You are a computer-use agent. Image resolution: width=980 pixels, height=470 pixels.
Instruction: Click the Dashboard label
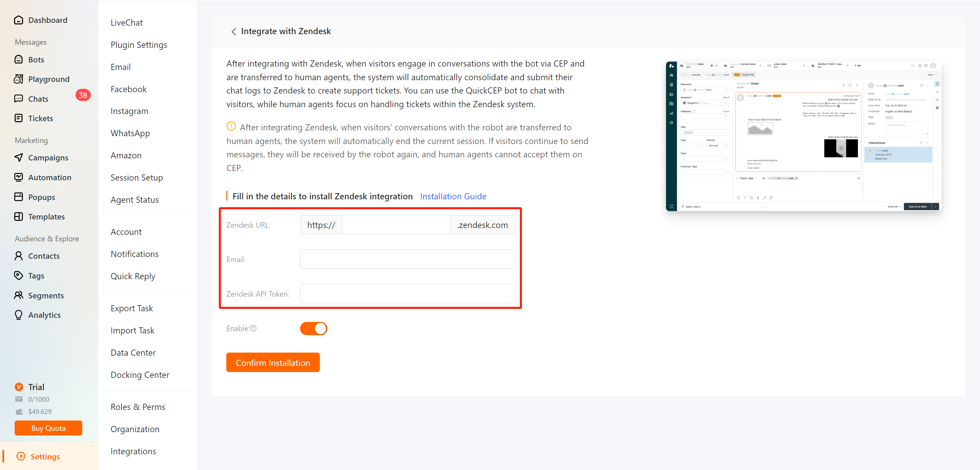tap(47, 20)
